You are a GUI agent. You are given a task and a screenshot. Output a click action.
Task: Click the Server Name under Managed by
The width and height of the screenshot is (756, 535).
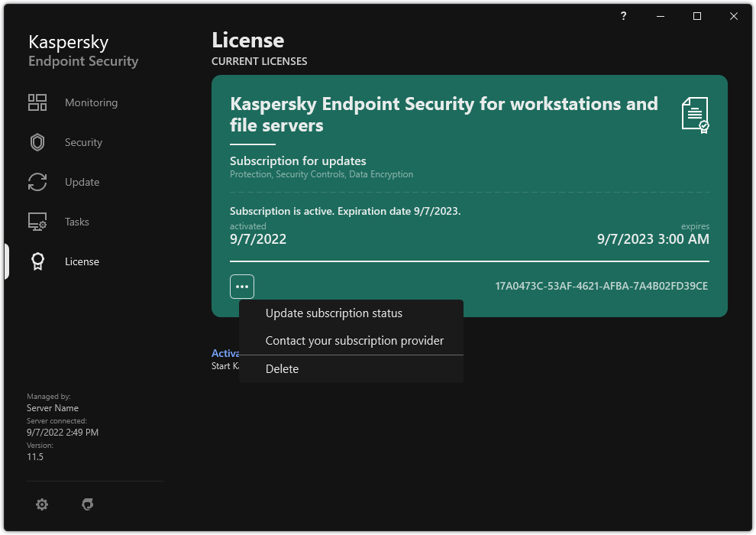point(53,407)
